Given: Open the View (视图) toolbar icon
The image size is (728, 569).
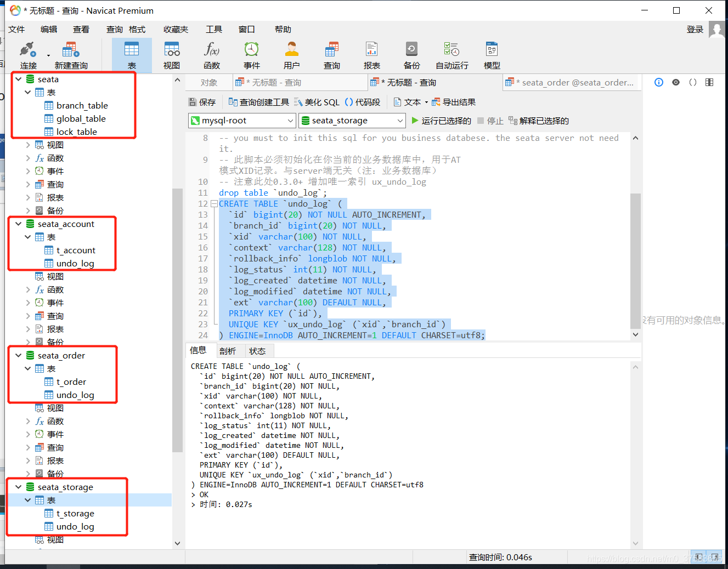Looking at the screenshot, I should 172,55.
